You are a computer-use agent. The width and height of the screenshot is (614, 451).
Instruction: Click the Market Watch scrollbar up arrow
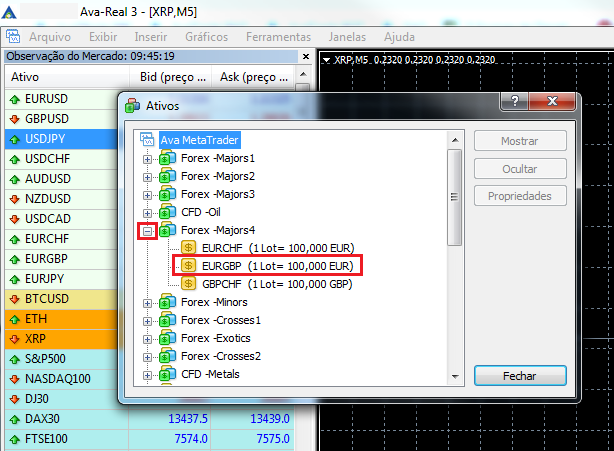coord(303,74)
